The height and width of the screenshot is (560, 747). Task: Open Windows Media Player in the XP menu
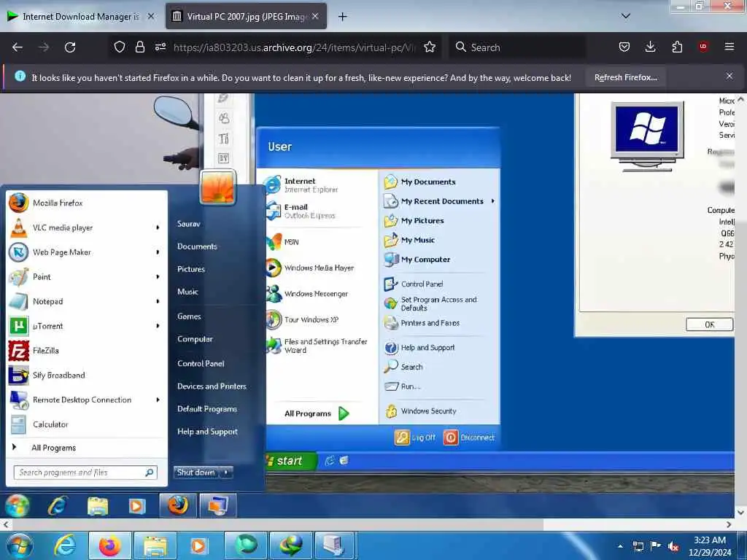coord(320,268)
